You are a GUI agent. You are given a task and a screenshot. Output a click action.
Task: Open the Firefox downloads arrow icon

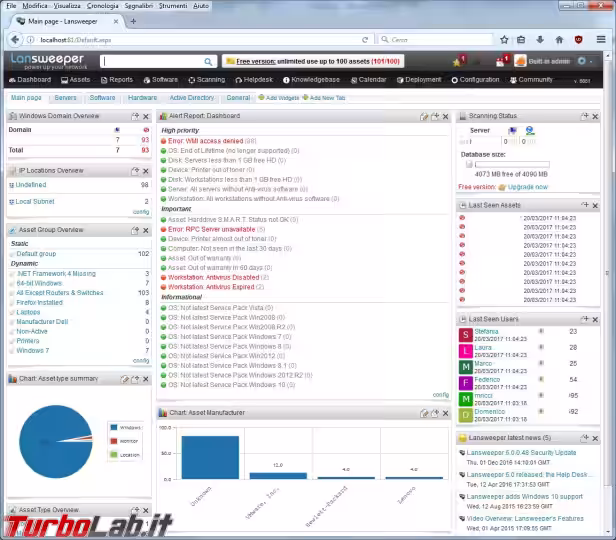540,40
